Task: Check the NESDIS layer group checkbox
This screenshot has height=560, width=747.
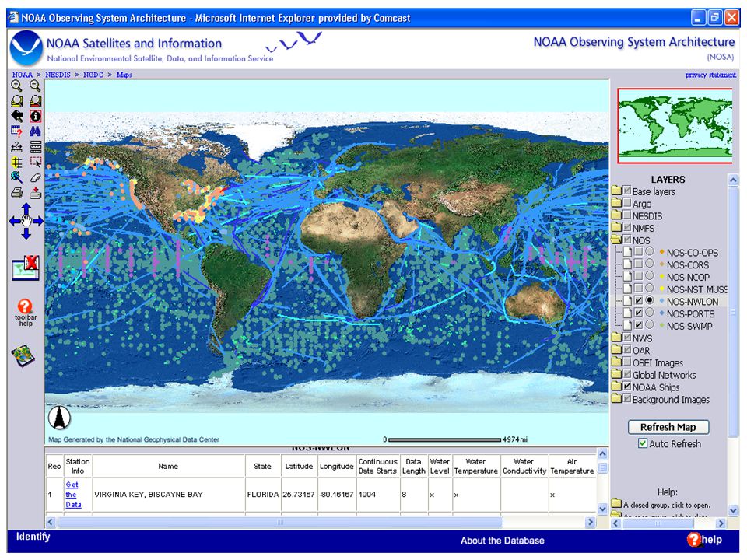Action: (x=627, y=215)
